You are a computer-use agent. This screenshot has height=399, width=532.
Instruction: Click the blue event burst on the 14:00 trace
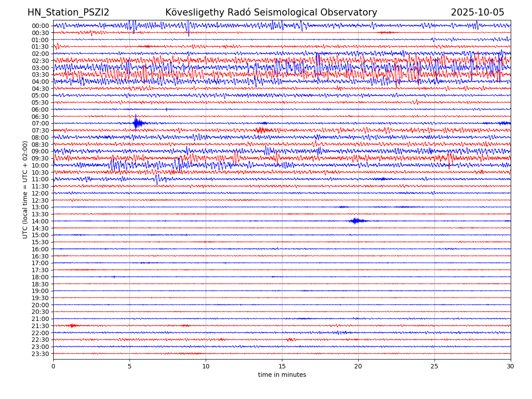(x=356, y=221)
